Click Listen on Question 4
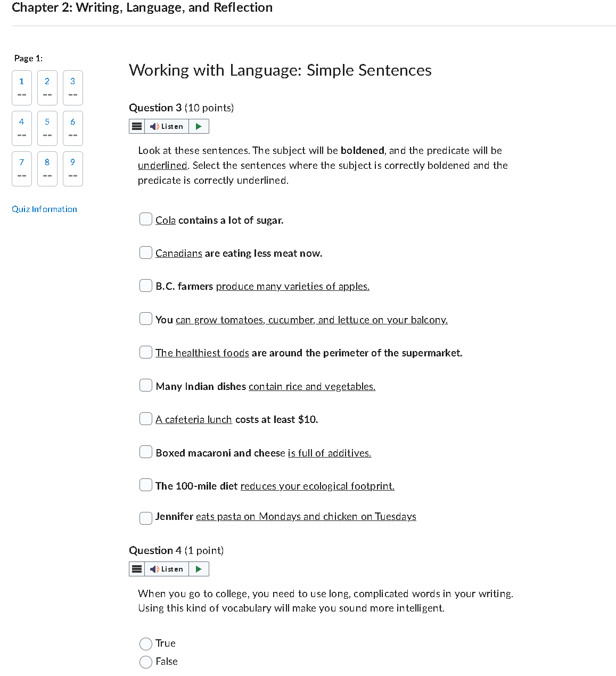The width and height of the screenshot is (616, 676). tap(168, 569)
